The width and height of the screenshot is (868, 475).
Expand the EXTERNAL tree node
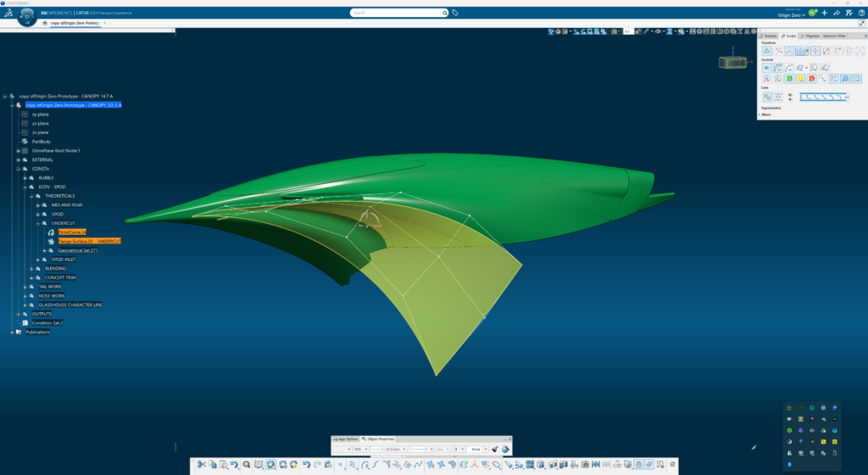tap(19, 159)
